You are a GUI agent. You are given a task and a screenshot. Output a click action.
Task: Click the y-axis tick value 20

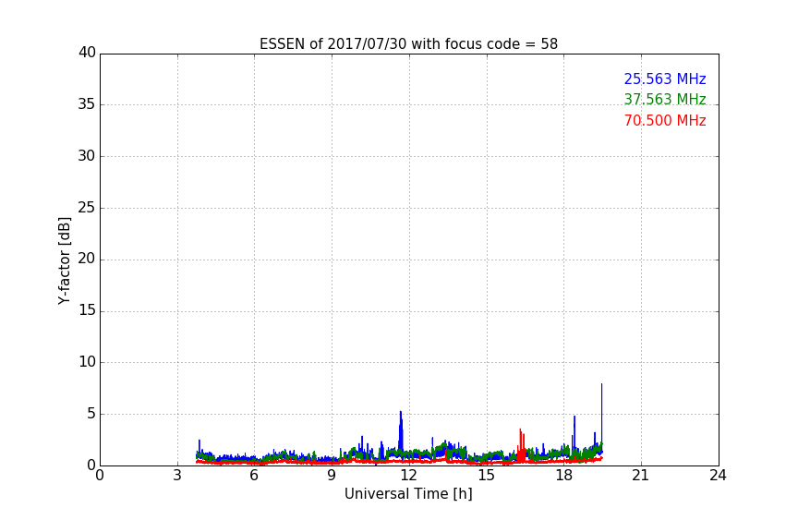tap(87, 259)
